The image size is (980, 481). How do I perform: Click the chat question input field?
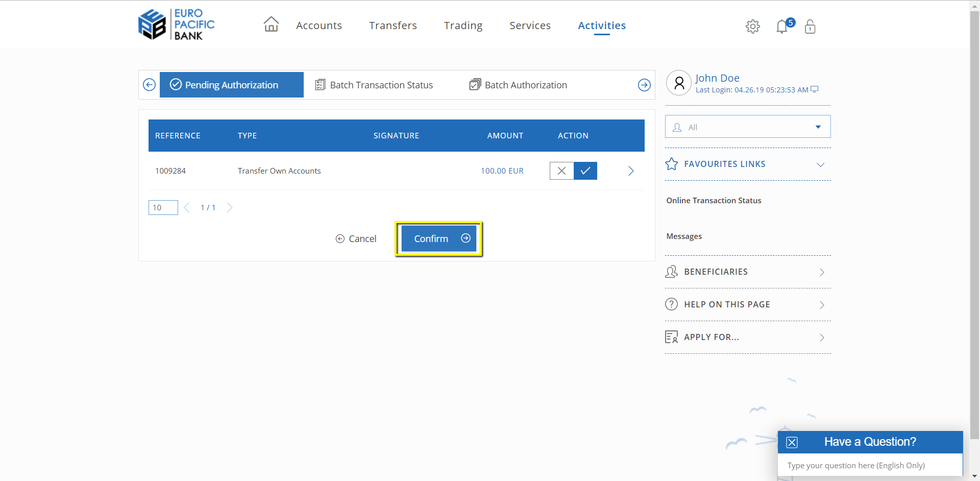(870, 465)
